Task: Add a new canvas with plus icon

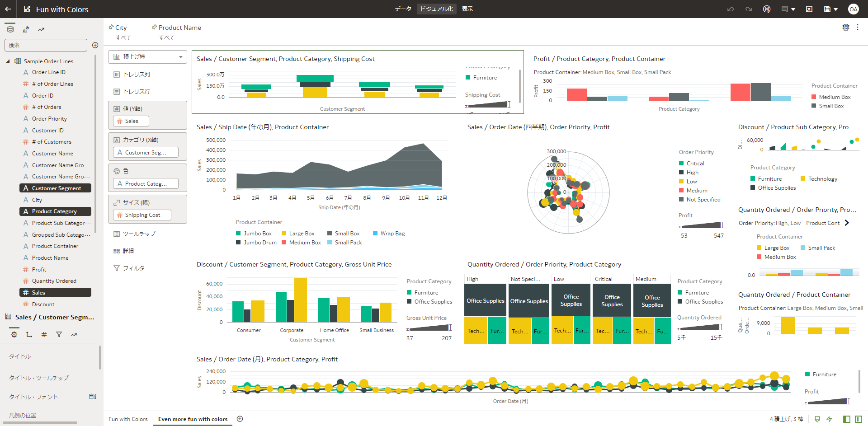Action: [240, 419]
